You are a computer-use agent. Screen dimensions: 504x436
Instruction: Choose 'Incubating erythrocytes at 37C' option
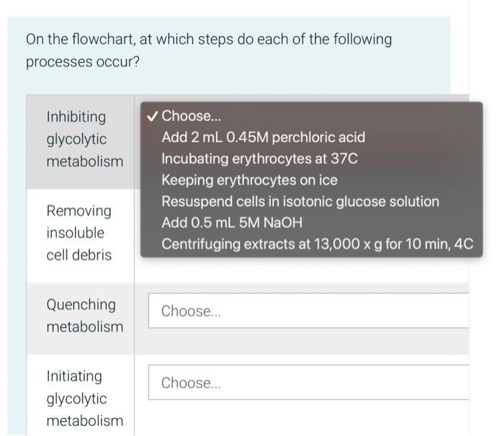point(259,159)
